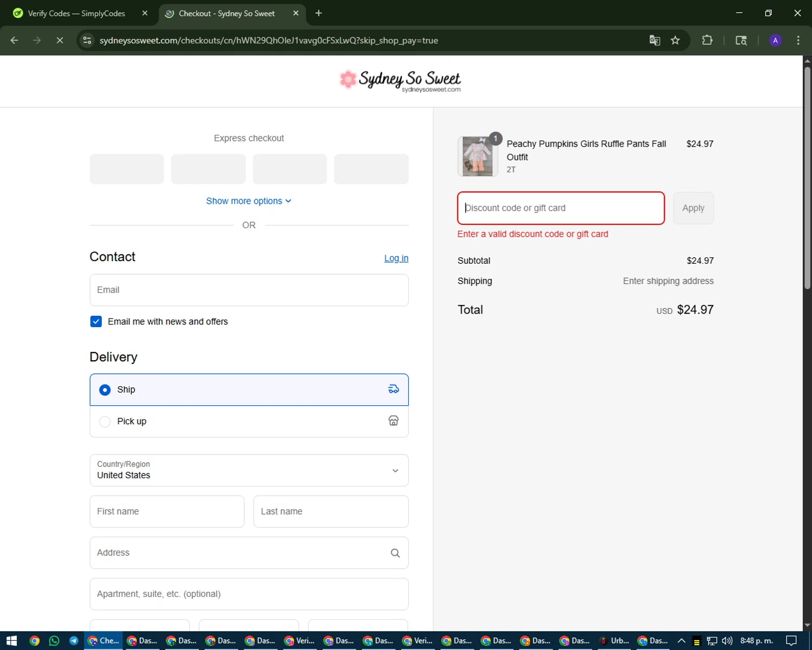The width and height of the screenshot is (812, 650).
Task: Open the browser extensions puzzle icon
Action: pos(707,41)
